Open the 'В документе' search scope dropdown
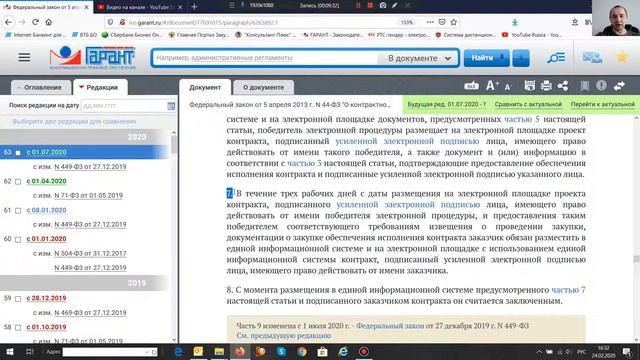 pyautogui.click(x=419, y=58)
